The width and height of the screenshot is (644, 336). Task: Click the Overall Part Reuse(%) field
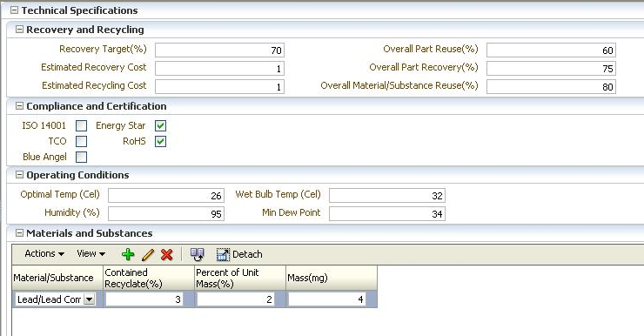pyautogui.click(x=551, y=50)
